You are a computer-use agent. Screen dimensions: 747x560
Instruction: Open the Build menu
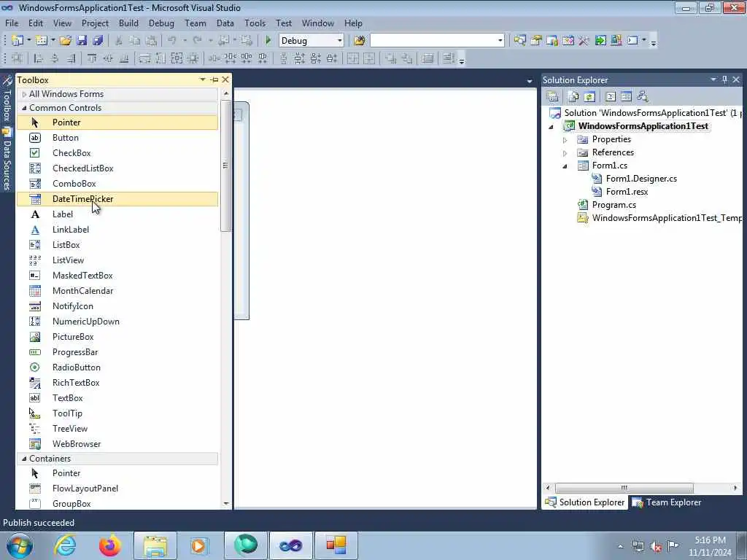[128, 23]
